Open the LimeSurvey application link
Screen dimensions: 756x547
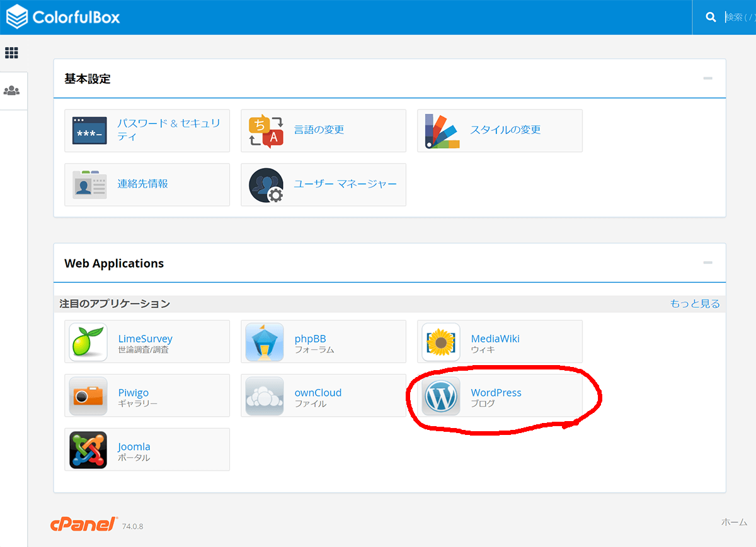[145, 339]
